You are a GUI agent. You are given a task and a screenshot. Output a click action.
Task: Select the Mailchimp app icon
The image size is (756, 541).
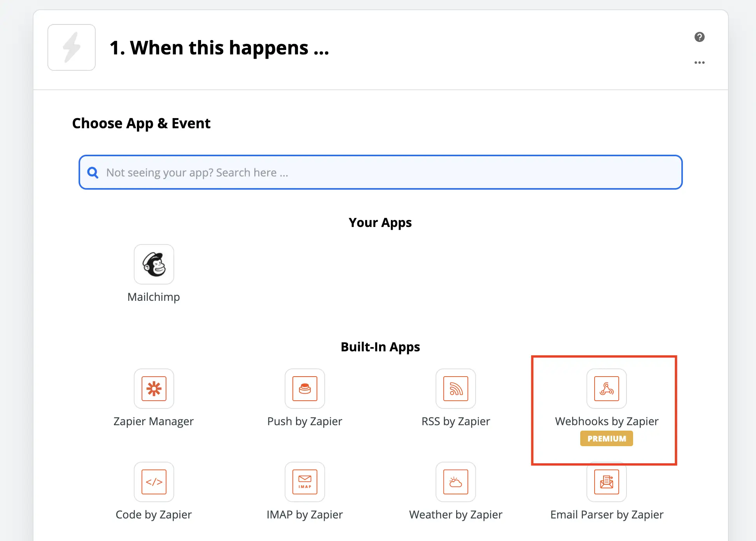click(x=154, y=264)
